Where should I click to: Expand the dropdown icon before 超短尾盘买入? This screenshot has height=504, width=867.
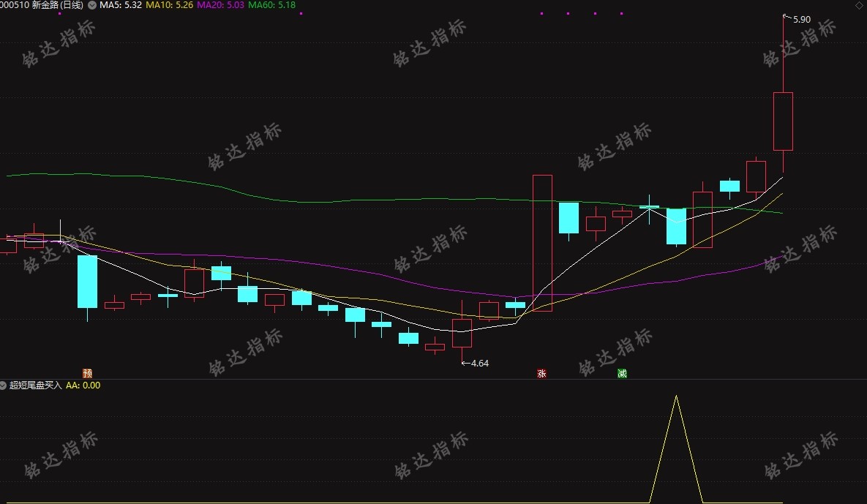pyautogui.click(x=4, y=385)
